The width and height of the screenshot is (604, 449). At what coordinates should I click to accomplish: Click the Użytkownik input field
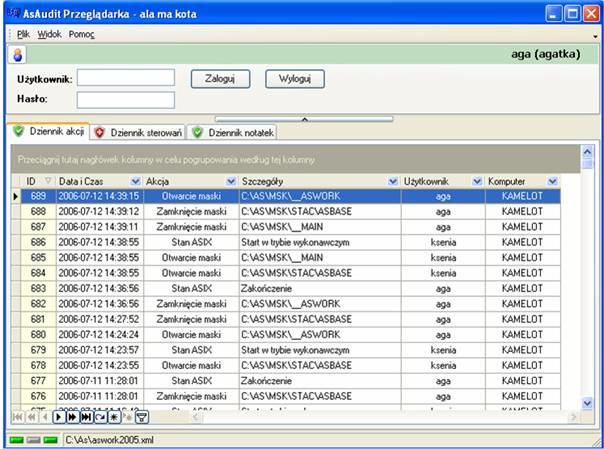point(126,77)
